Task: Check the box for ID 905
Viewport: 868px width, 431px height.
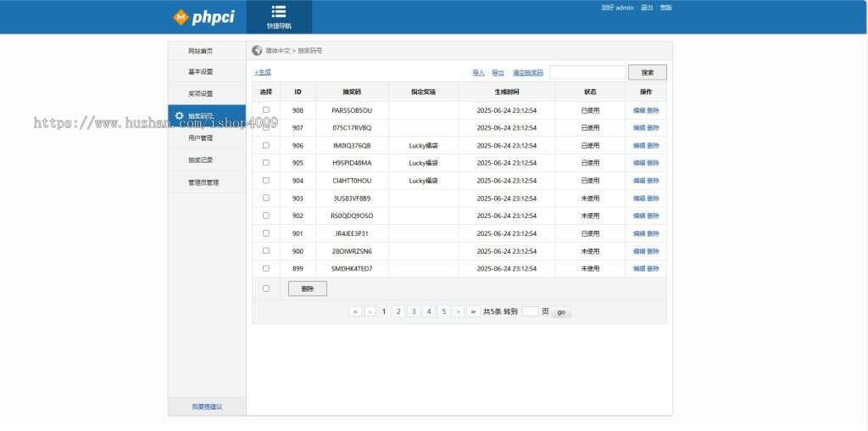Action: click(265, 163)
